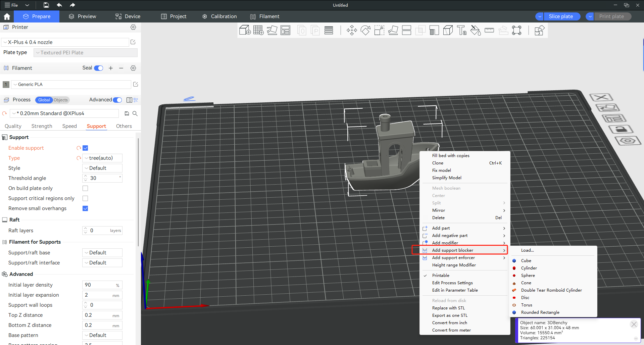Image resolution: width=644 pixels, height=345 pixels.
Task: Expand the Generic PLA filament dropdown
Action: click(x=71, y=85)
